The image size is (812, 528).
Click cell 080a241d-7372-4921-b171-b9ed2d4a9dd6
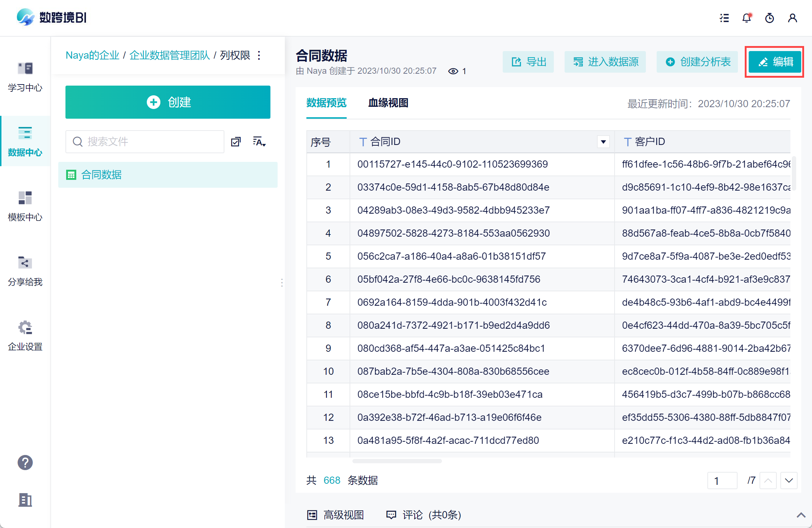[482, 326]
